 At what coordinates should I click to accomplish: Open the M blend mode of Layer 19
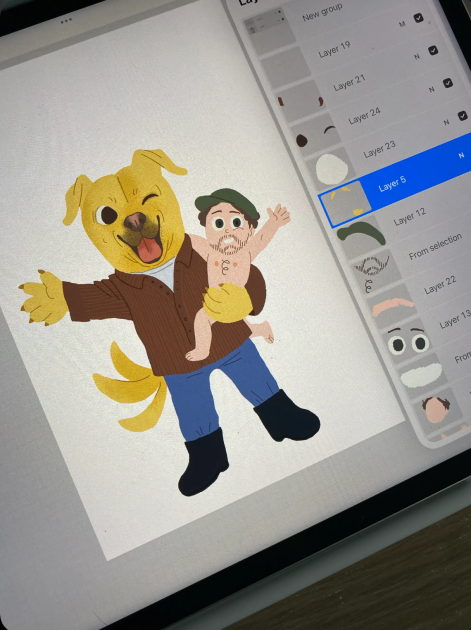(x=402, y=24)
